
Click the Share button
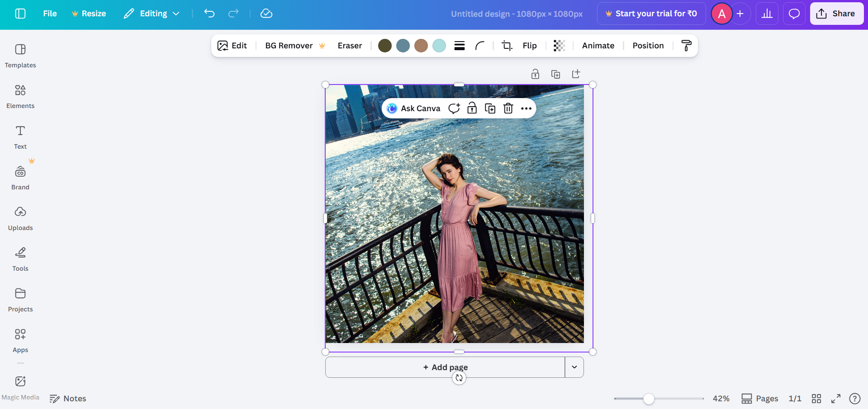836,13
